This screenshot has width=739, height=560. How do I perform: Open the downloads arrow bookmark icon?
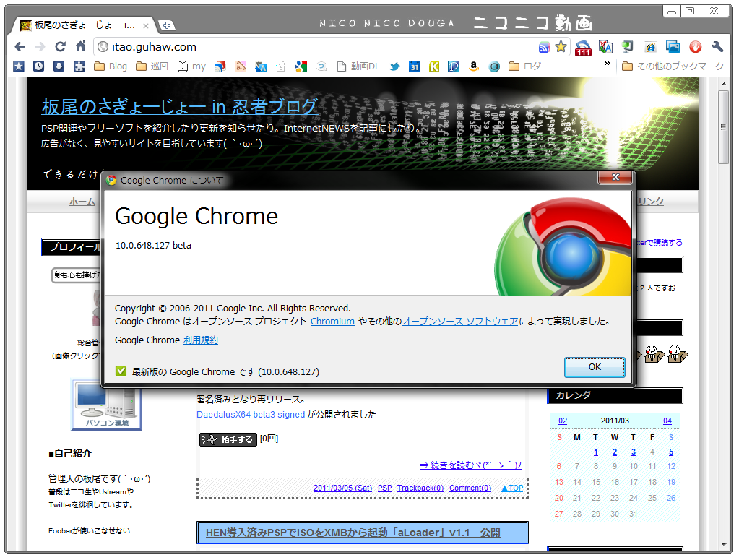pyautogui.click(x=59, y=66)
